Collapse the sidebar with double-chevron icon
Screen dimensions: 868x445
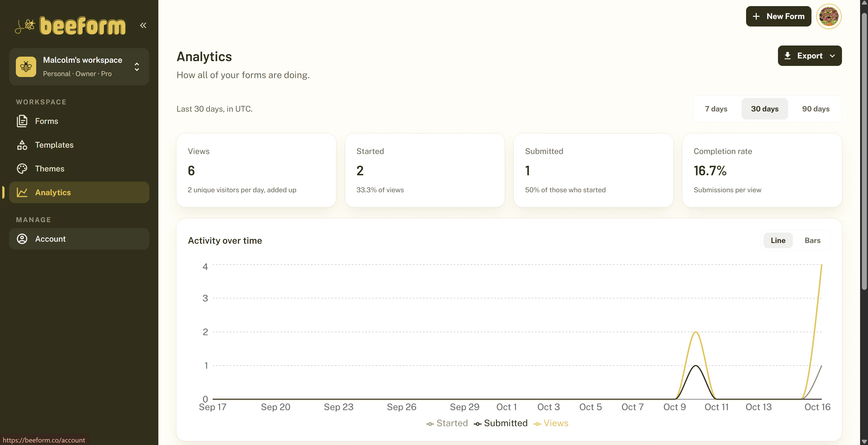click(x=143, y=25)
